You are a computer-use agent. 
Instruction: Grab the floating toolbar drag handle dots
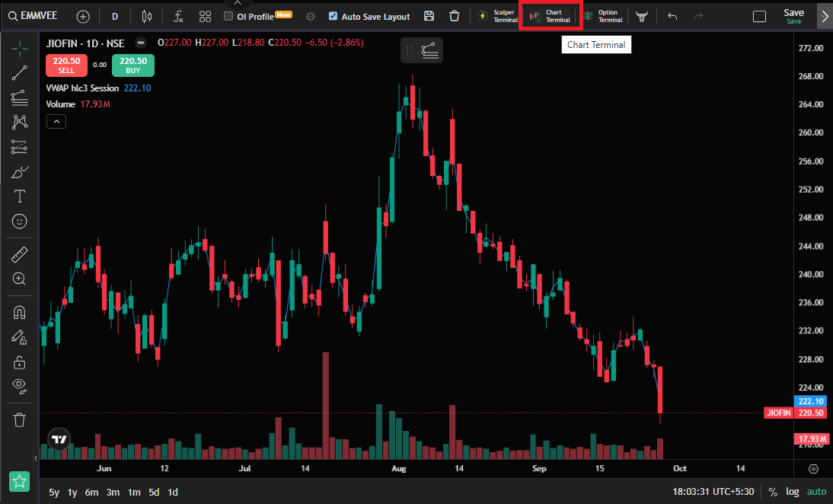(x=409, y=50)
